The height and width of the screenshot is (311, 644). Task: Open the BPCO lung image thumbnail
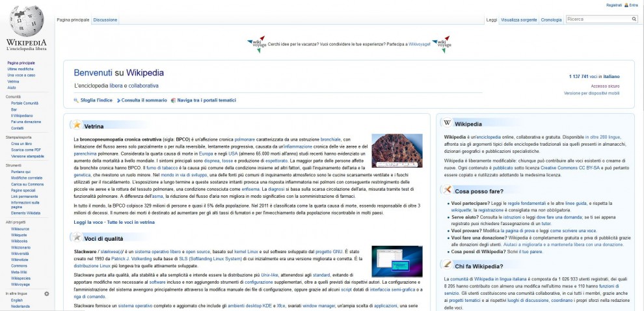[x=397, y=151]
